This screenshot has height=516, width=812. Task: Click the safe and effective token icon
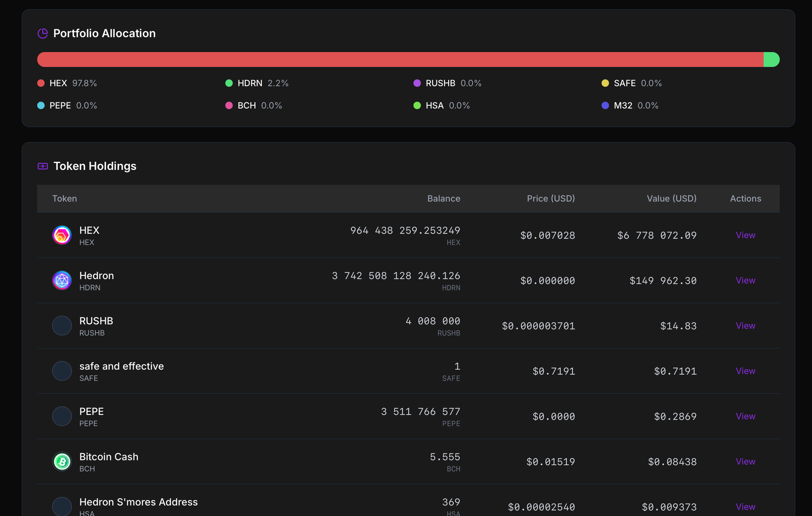point(62,371)
